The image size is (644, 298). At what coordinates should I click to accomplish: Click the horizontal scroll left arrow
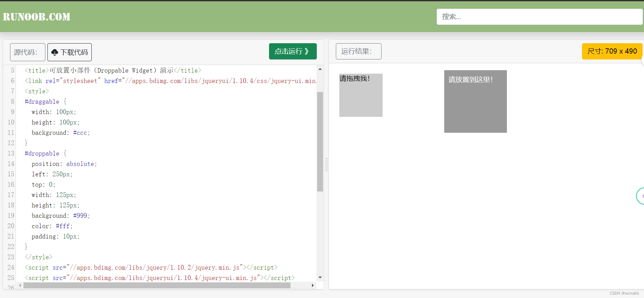point(20,285)
